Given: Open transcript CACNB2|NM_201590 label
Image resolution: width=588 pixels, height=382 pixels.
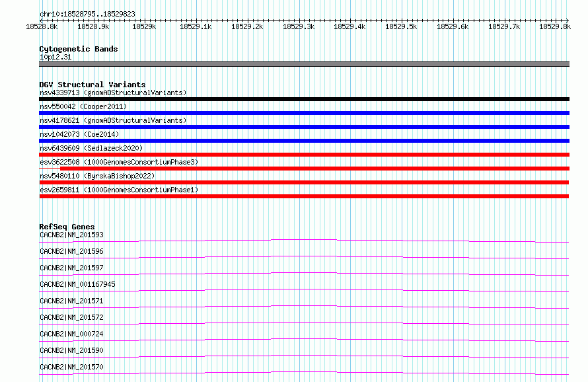Looking at the screenshot, I should coord(71,350).
